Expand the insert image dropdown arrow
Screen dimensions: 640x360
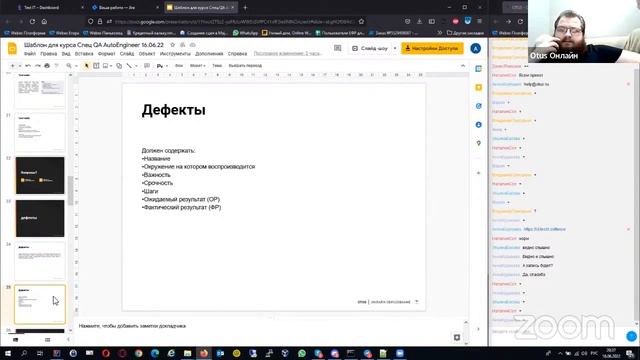pos(111,66)
